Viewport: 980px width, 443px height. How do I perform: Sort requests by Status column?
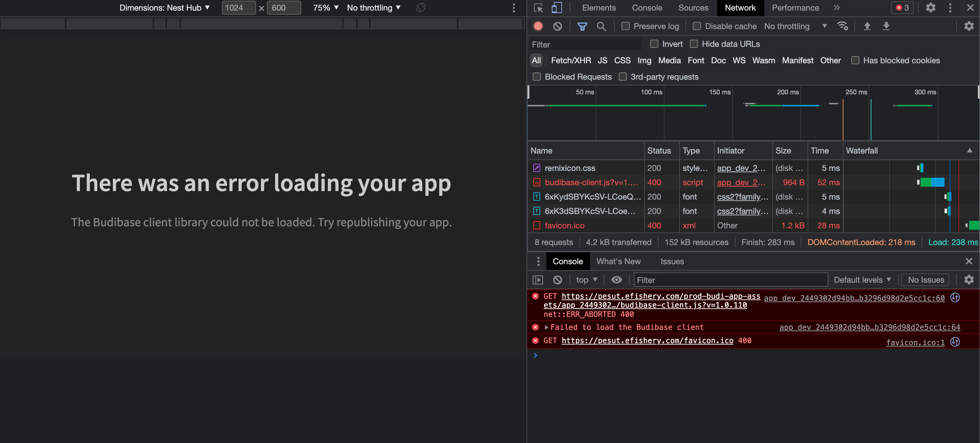661,150
